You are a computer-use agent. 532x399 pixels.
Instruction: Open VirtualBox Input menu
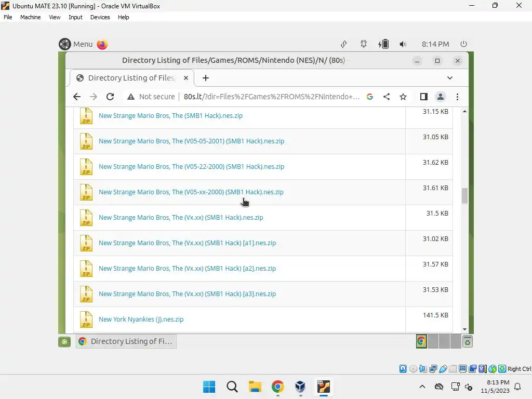coord(75,17)
